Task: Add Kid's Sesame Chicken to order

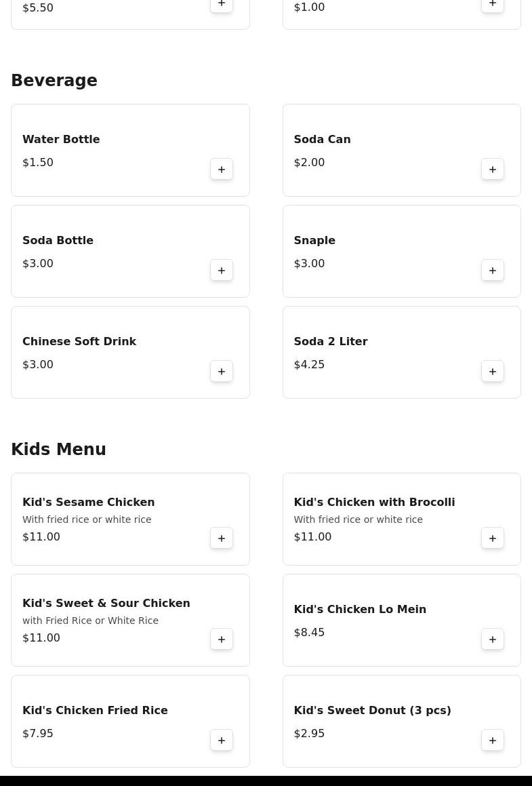Action: click(x=222, y=538)
